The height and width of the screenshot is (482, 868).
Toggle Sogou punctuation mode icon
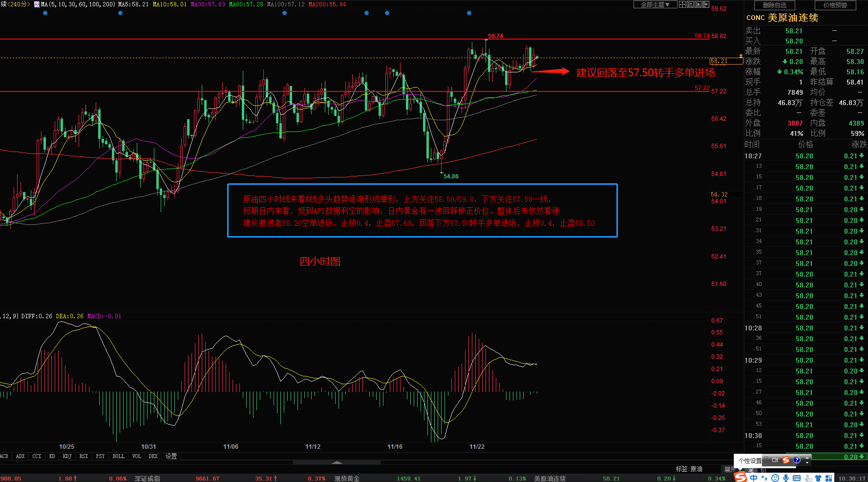click(764, 478)
